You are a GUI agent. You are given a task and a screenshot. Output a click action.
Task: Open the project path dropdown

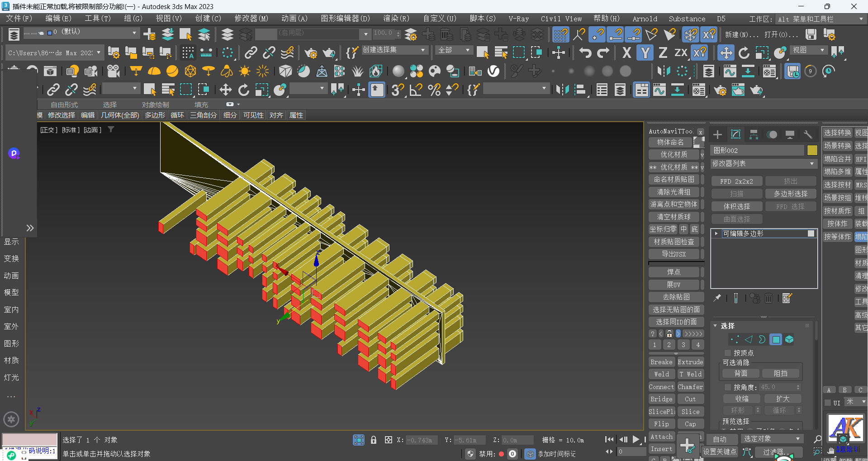point(55,53)
